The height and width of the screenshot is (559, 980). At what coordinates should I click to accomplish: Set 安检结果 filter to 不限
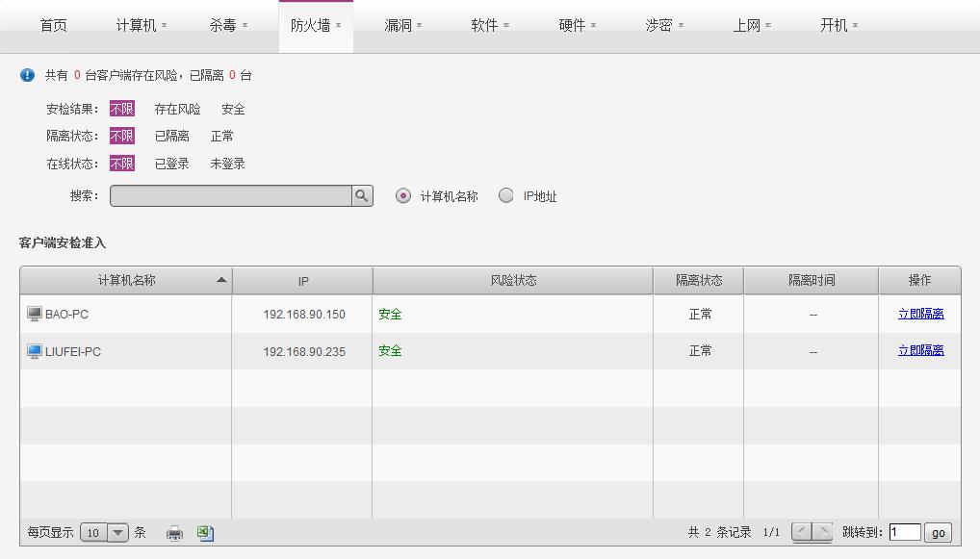(122, 109)
